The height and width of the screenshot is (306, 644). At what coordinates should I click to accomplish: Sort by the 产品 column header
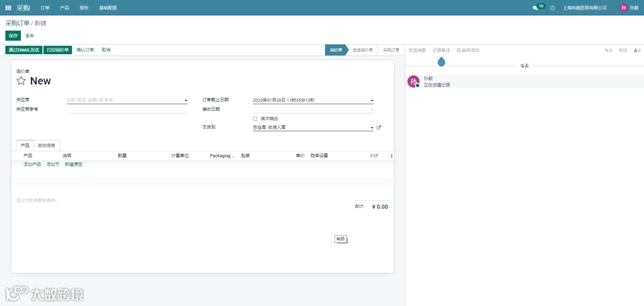pyautogui.click(x=28, y=156)
